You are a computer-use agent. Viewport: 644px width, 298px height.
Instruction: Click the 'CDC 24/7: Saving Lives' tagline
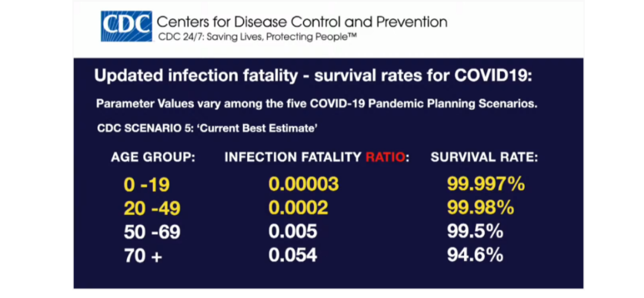point(258,37)
